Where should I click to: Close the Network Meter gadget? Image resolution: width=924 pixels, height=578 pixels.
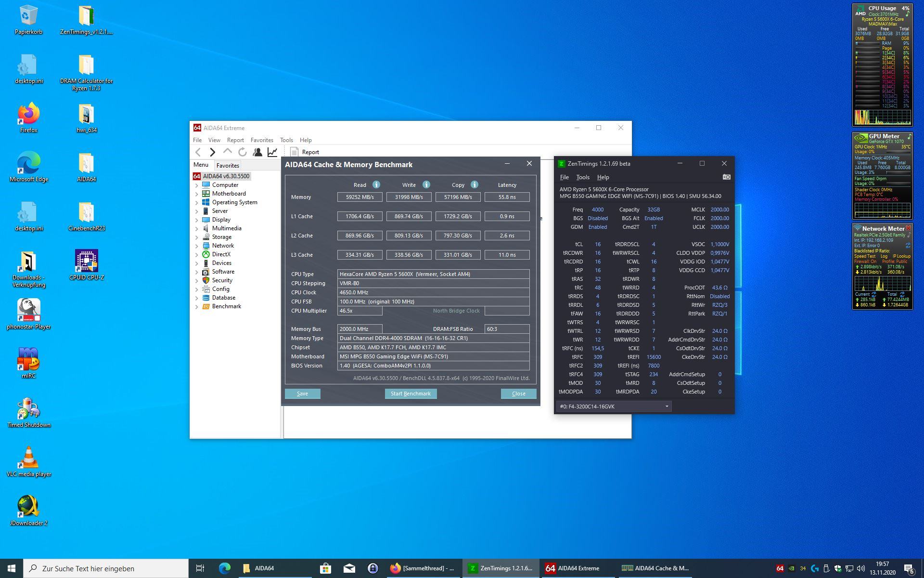pyautogui.click(x=908, y=228)
